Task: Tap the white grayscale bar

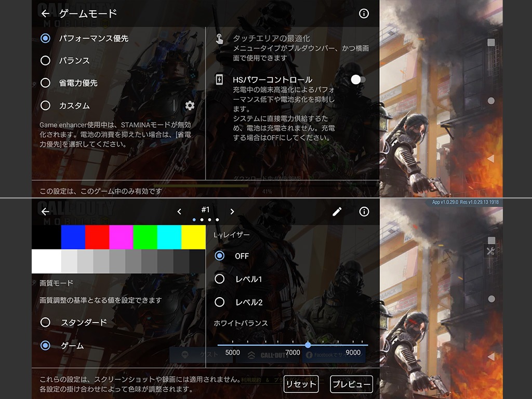Action: pos(46,261)
